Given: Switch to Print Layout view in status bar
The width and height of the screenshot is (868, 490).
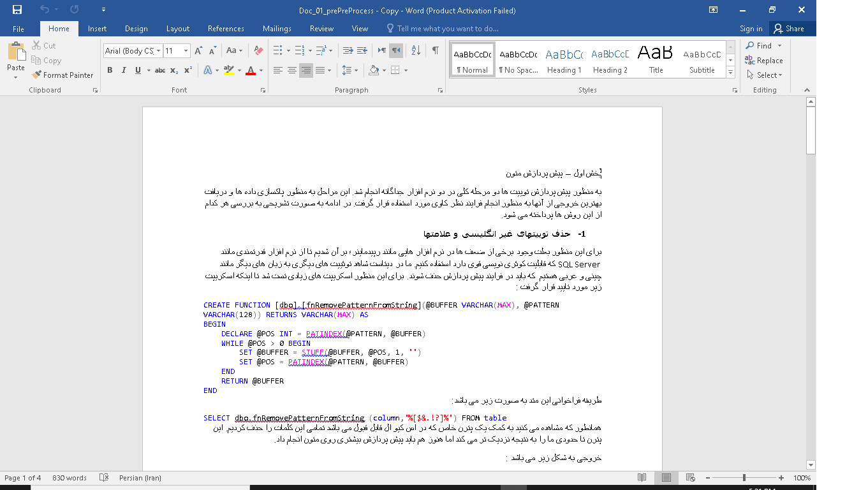Looking at the screenshot, I should [x=666, y=478].
